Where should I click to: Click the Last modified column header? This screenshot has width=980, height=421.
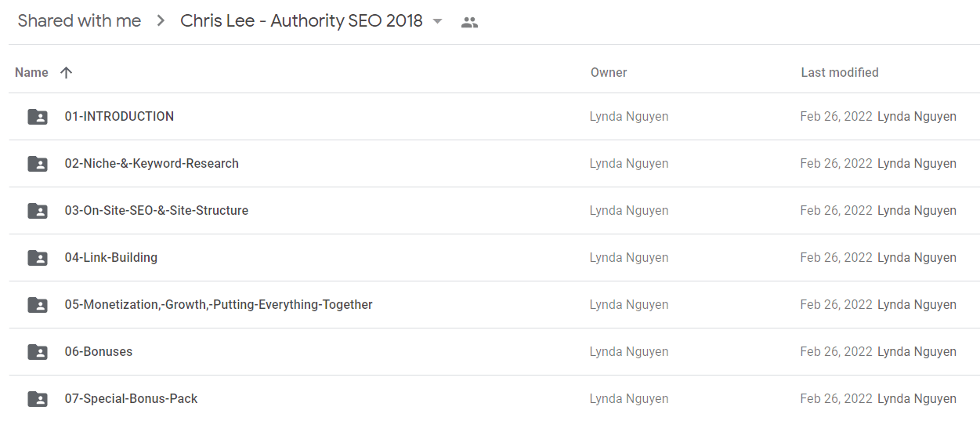pyautogui.click(x=840, y=72)
